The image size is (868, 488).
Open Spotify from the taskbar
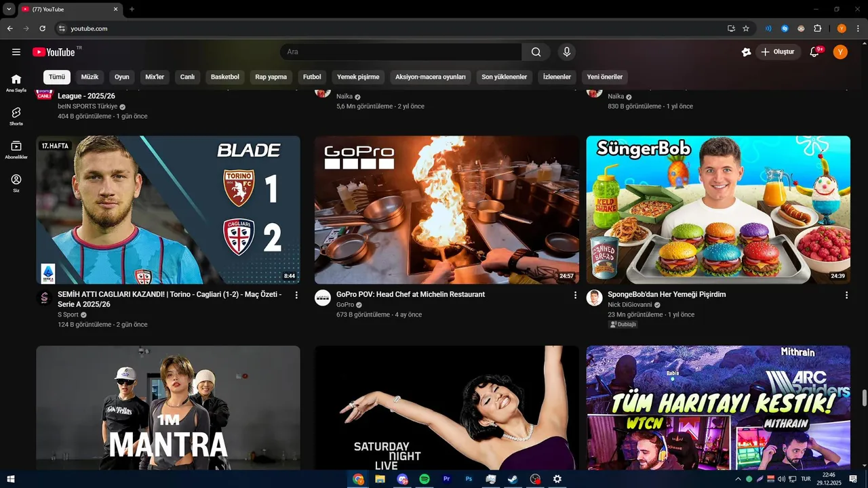tap(425, 479)
